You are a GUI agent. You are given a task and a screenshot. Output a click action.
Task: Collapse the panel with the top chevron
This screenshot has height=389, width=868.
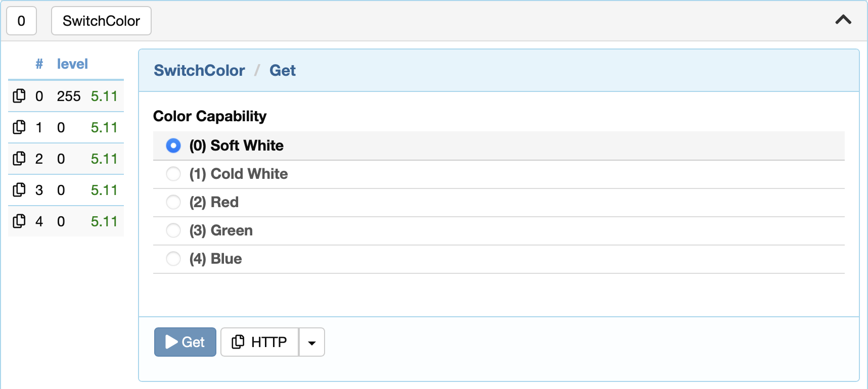(x=843, y=20)
